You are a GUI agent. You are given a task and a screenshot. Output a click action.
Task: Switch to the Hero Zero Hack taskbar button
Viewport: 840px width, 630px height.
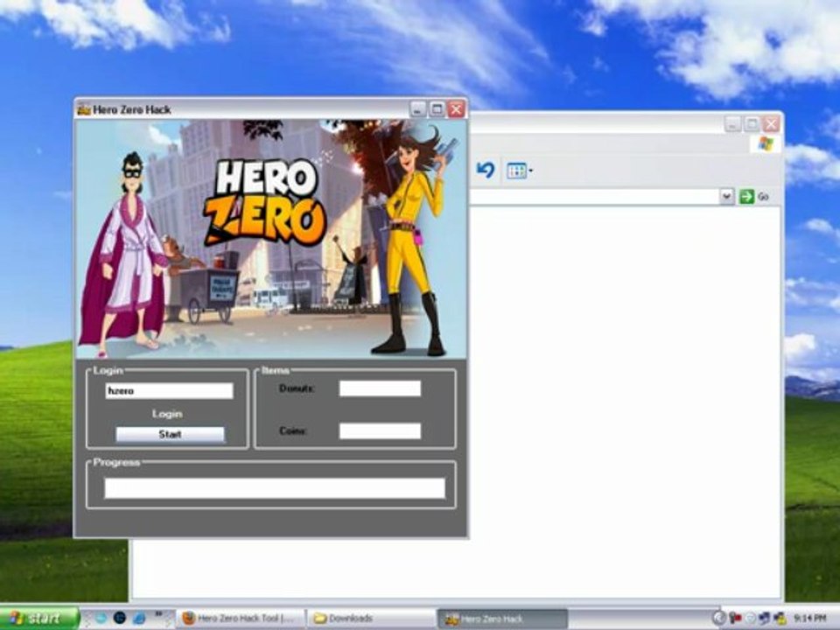coord(502,619)
